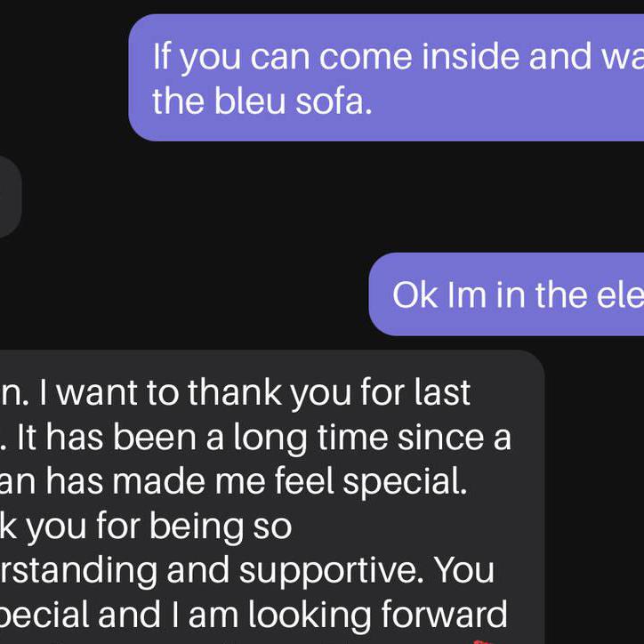644x644 pixels.
Task: Click the words "the bleu sofa."
Action: click(262, 101)
